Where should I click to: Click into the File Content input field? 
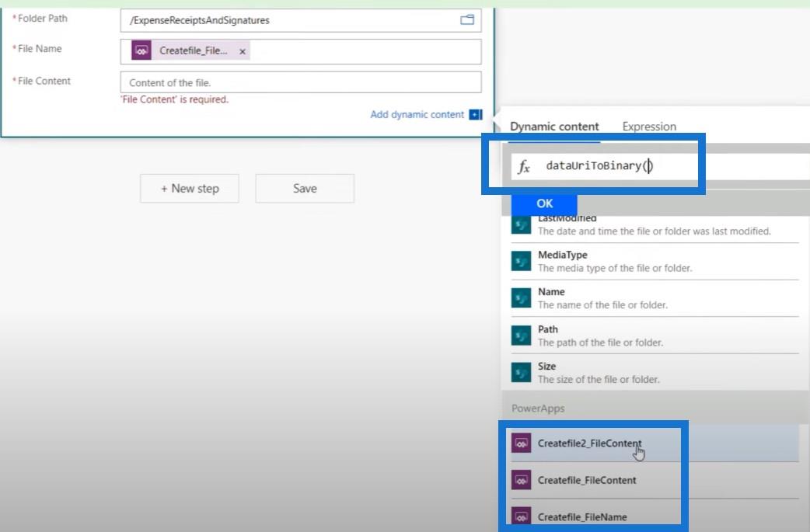coord(301,82)
